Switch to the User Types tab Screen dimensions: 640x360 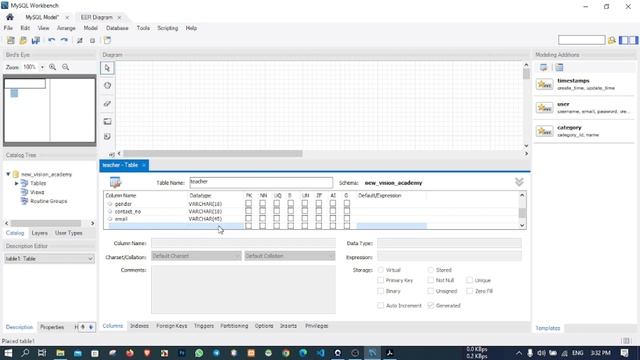69,233
